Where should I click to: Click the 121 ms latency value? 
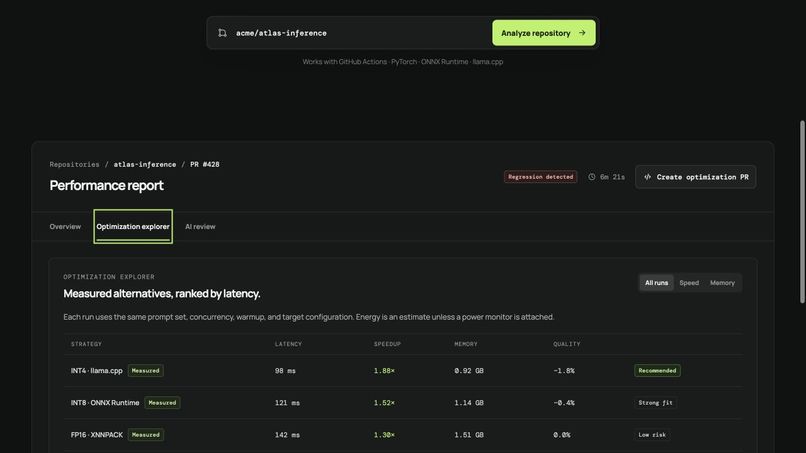point(287,403)
